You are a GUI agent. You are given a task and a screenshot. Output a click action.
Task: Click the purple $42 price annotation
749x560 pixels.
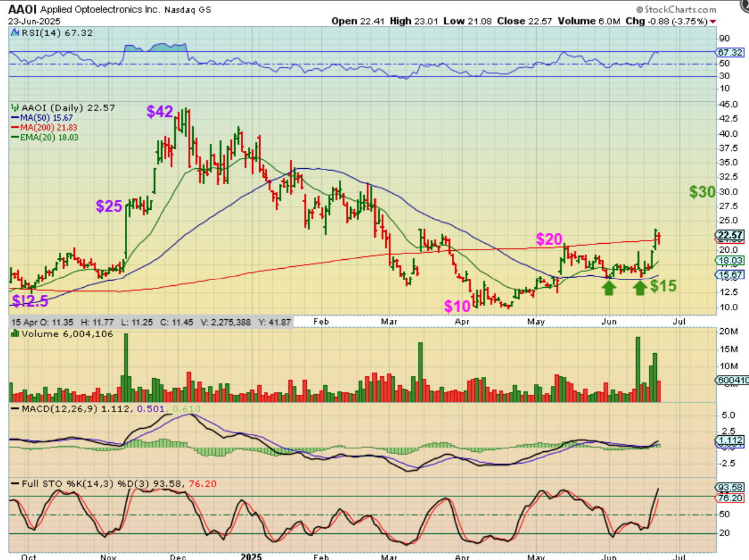point(160,112)
